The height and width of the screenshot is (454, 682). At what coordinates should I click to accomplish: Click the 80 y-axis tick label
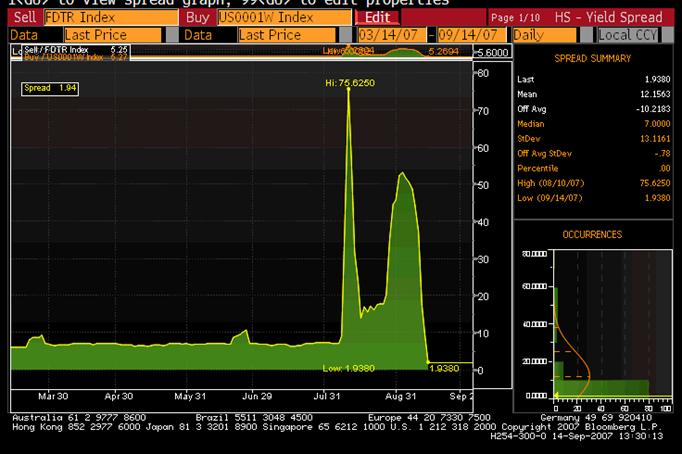pos(483,73)
